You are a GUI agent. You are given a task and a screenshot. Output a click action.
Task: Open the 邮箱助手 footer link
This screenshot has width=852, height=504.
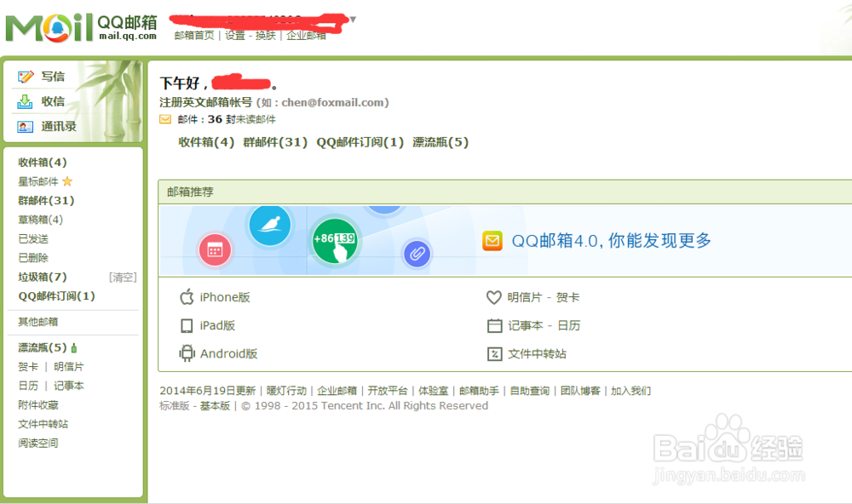coord(479,391)
